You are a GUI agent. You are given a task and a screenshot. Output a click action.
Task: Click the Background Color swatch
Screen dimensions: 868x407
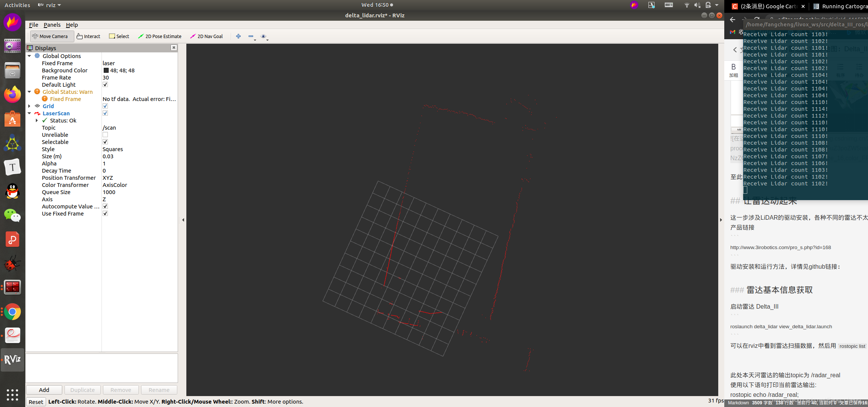point(106,70)
